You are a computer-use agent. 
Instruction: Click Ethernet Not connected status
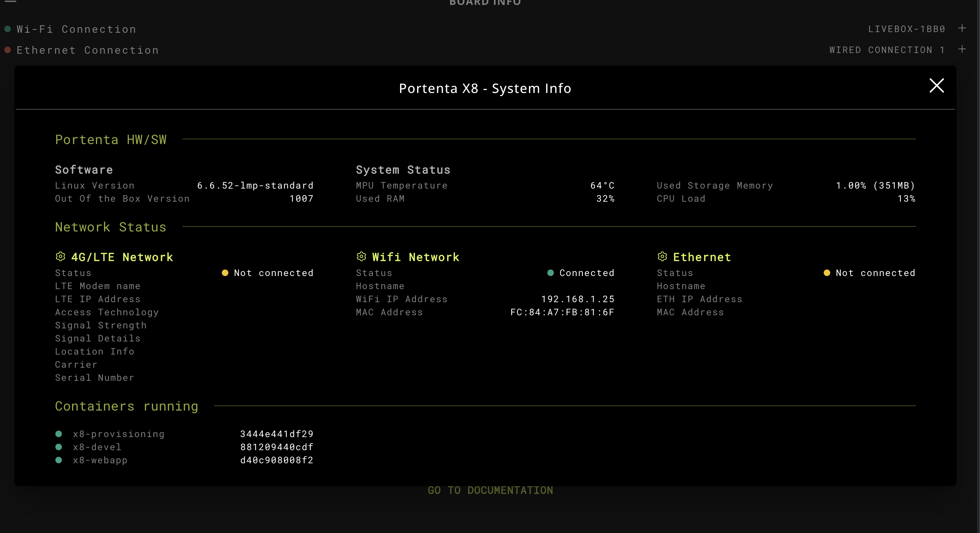[x=869, y=273]
